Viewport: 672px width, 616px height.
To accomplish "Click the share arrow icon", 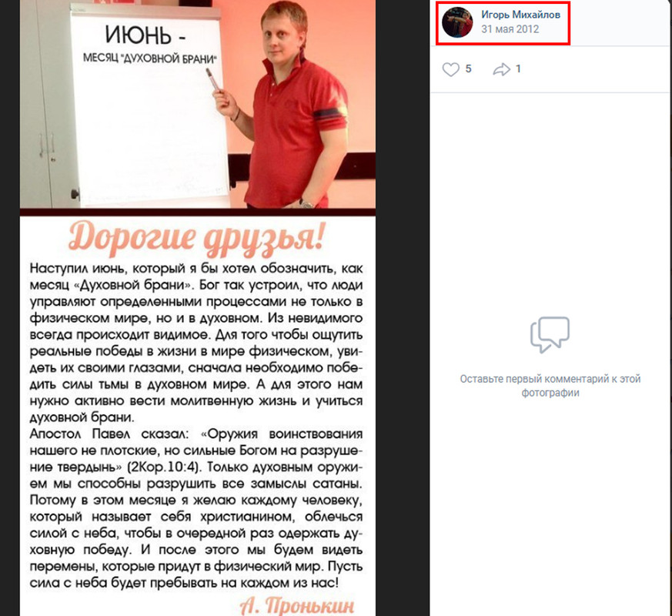I will (x=501, y=69).
